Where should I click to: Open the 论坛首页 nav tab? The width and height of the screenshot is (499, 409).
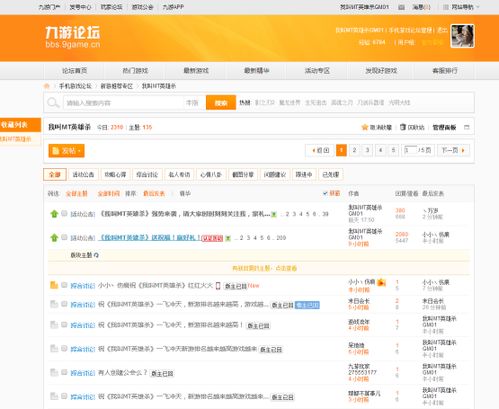[x=75, y=71]
